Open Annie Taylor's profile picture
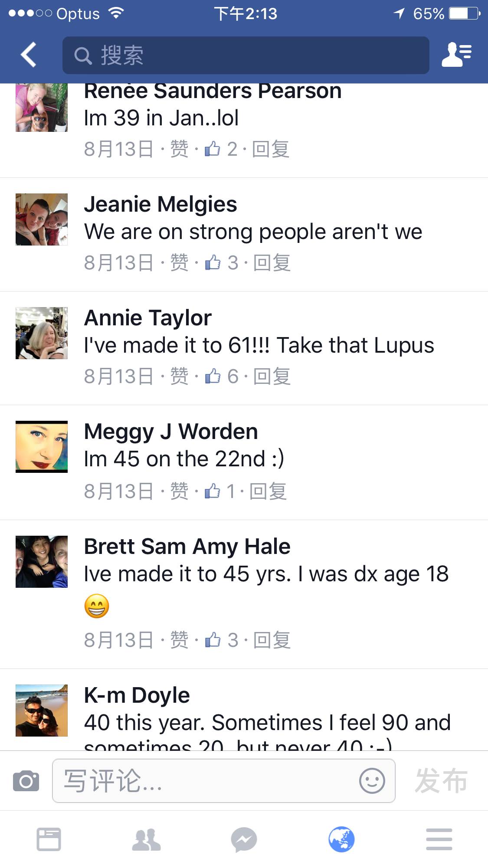 coord(42,333)
